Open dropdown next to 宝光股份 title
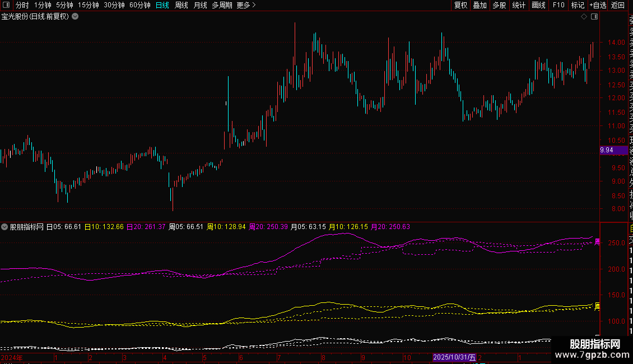Screen dimensions: 633x364 [x=75, y=17]
